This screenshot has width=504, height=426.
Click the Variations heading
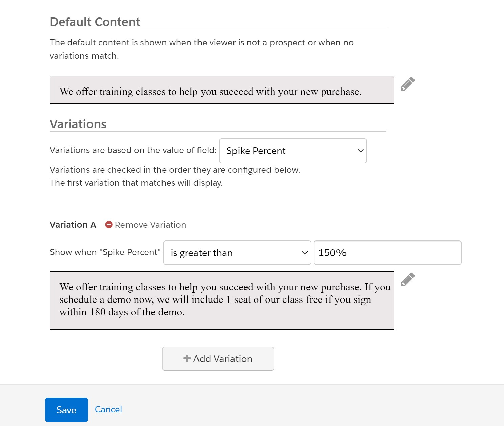(78, 124)
